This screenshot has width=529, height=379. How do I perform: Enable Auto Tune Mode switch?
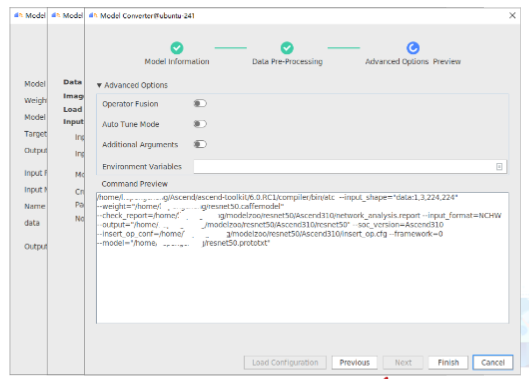pos(200,124)
